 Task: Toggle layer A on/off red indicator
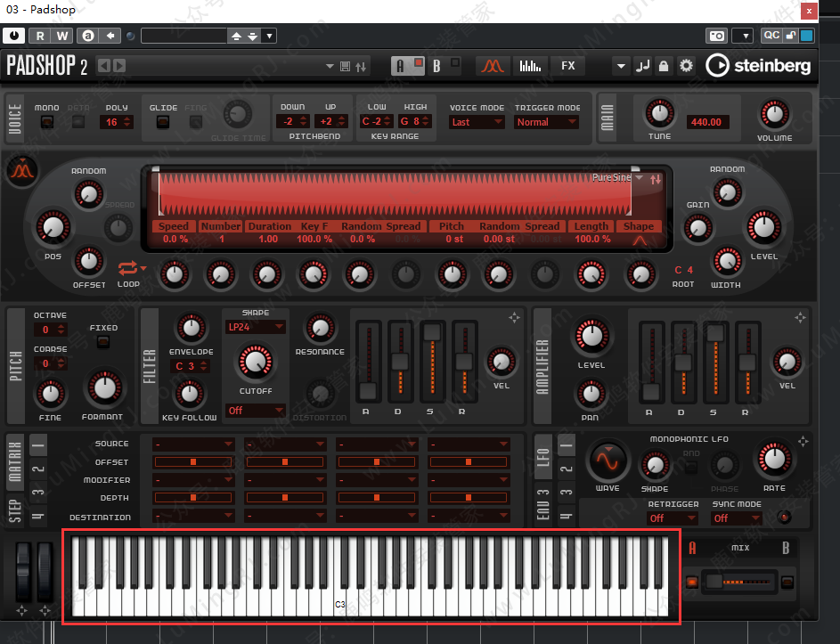click(x=419, y=62)
